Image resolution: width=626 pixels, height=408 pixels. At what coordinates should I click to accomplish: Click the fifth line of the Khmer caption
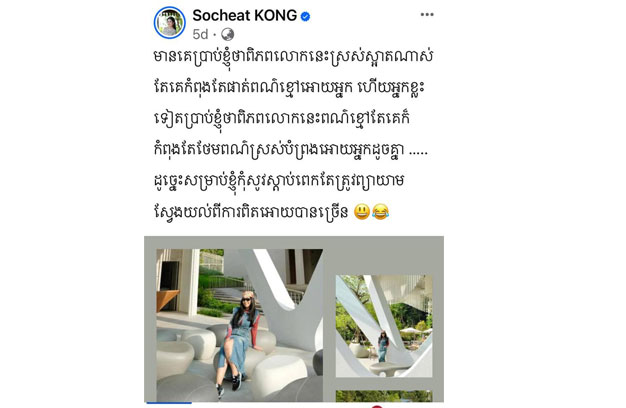279,181
